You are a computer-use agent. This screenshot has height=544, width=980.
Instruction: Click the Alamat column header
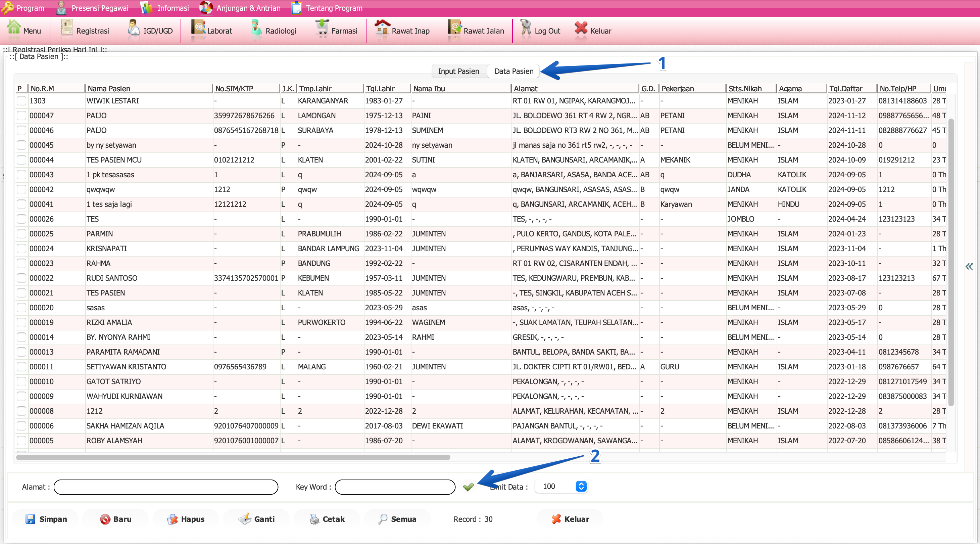click(575, 89)
